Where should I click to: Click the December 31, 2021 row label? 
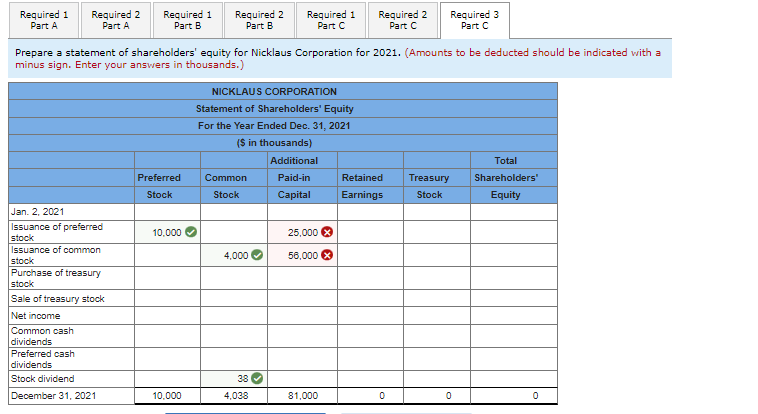coord(54,396)
